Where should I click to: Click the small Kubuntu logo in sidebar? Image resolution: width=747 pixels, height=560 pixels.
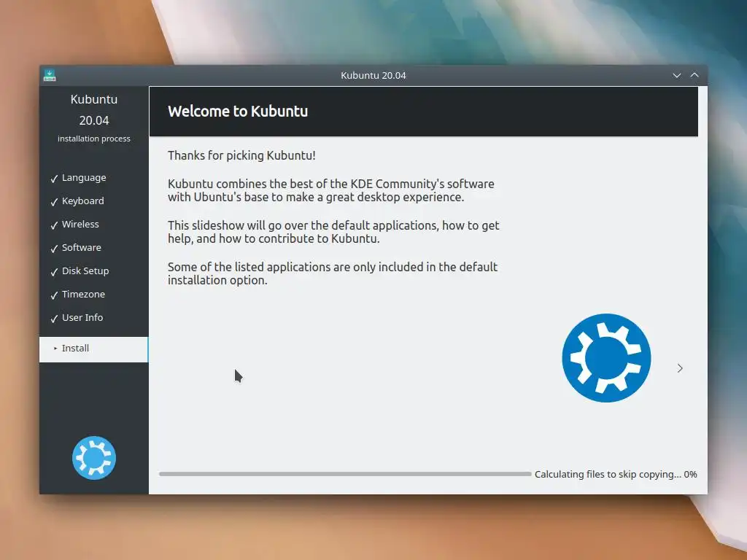(x=94, y=458)
